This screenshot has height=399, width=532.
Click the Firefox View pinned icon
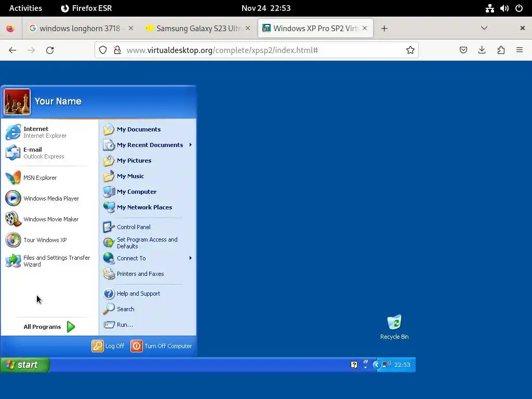10,28
